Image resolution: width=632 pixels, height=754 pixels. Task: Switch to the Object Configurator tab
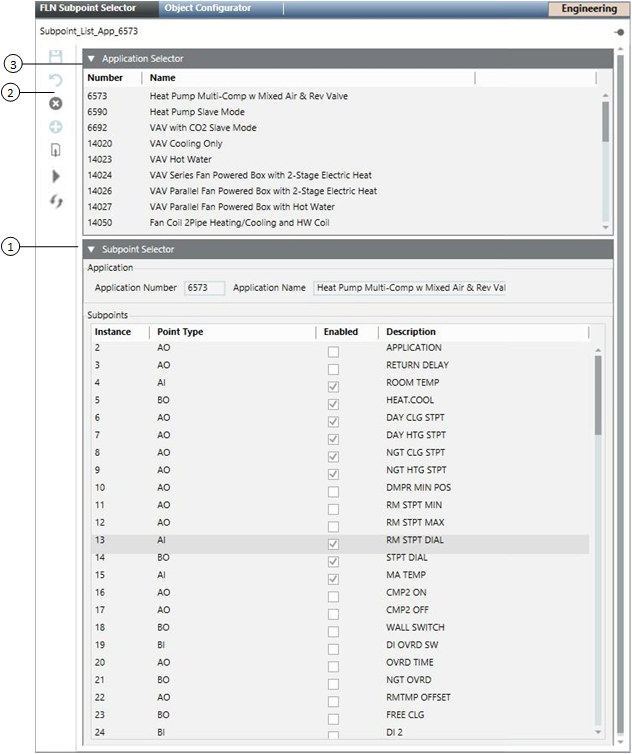(x=207, y=8)
